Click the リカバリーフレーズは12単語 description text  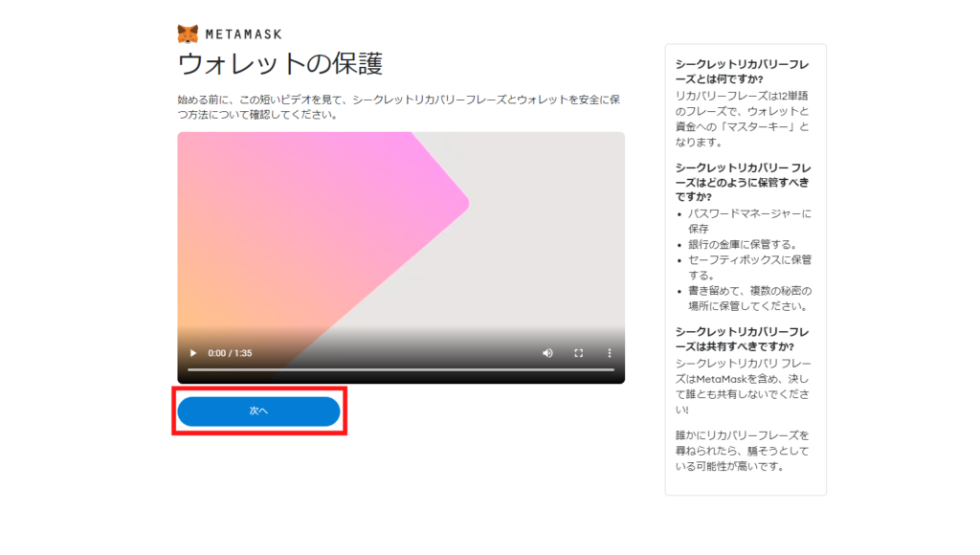coord(742,119)
